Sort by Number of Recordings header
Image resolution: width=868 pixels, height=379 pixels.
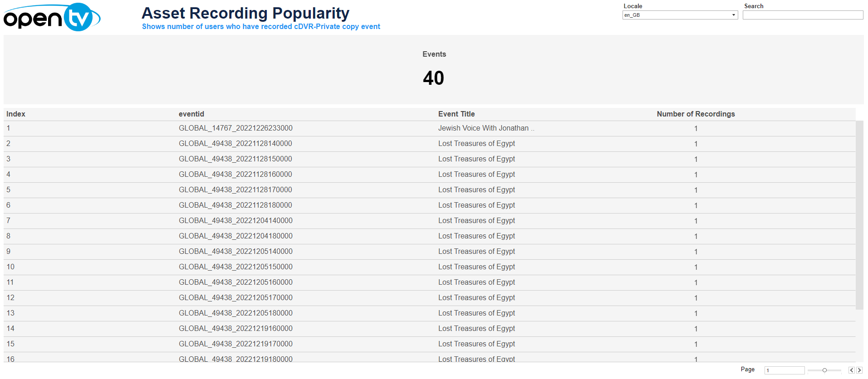coord(696,114)
